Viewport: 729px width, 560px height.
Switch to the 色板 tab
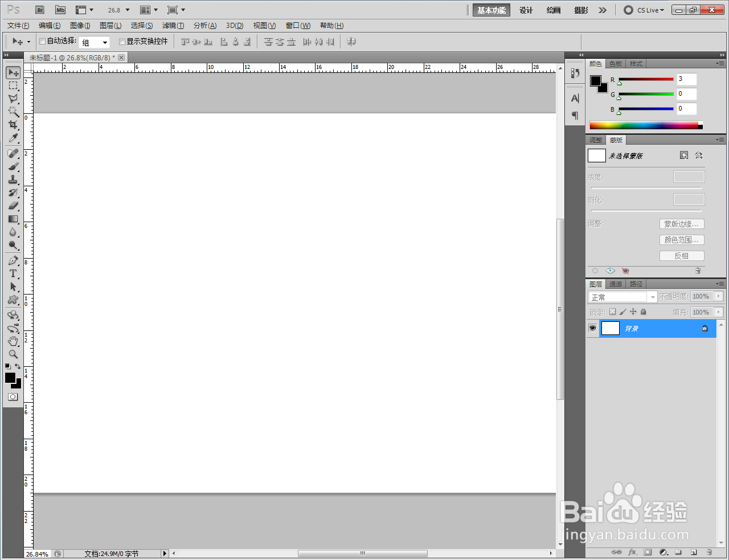click(616, 64)
